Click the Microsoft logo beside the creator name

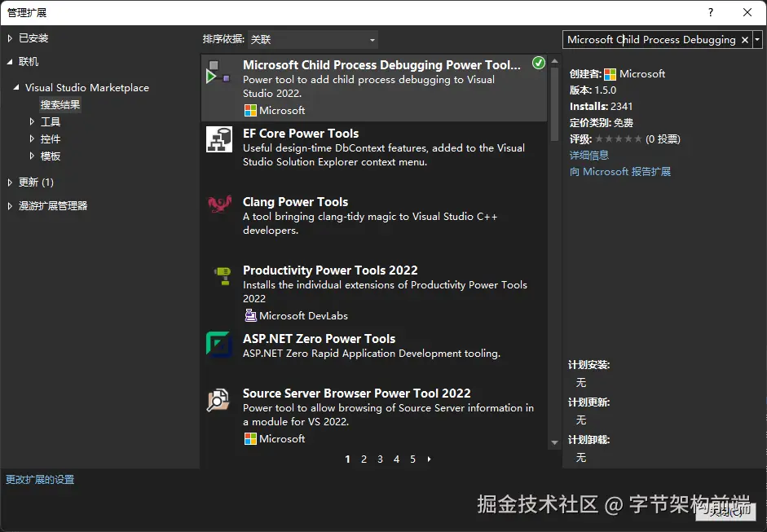point(610,74)
